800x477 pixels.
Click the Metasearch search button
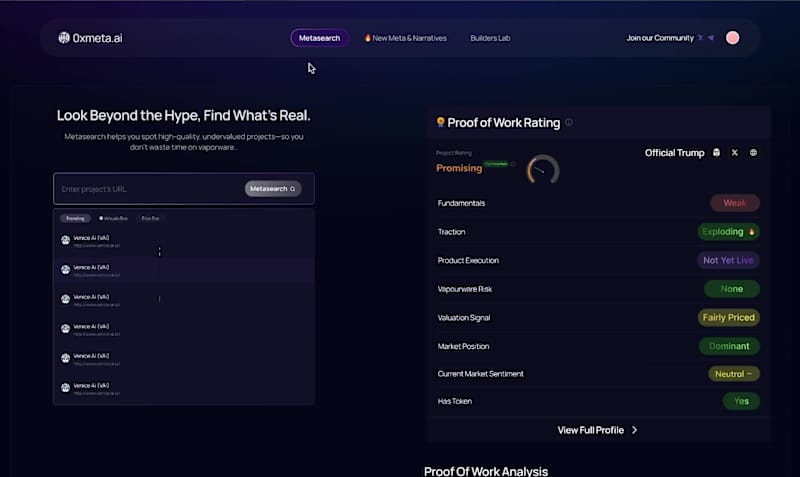[x=273, y=189]
